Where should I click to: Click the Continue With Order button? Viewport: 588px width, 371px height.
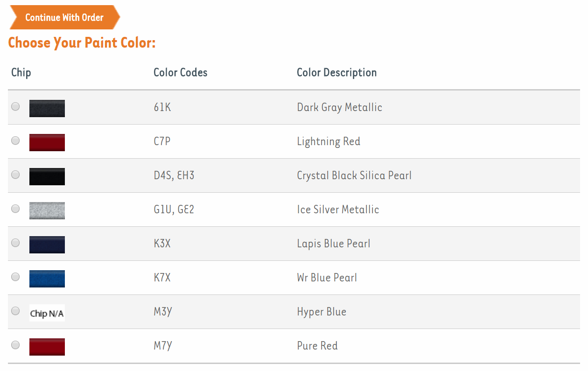click(64, 18)
